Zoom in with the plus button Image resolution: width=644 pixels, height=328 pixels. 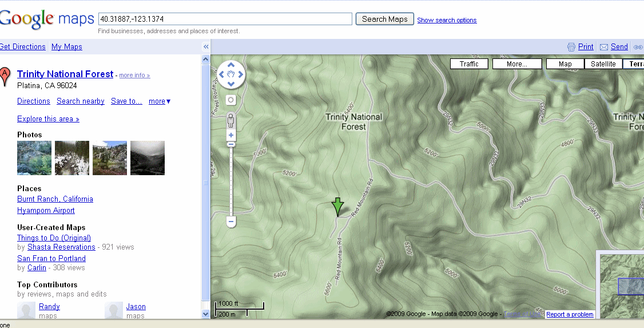[x=231, y=136]
